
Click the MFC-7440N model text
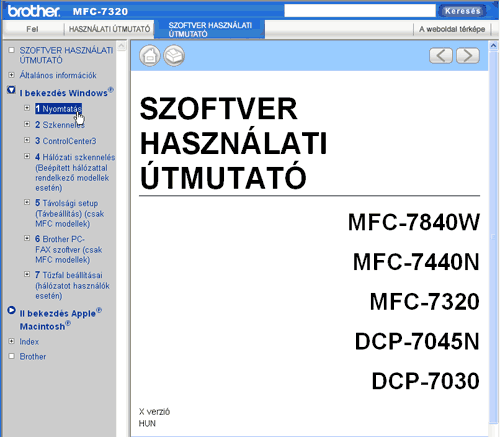(x=416, y=262)
